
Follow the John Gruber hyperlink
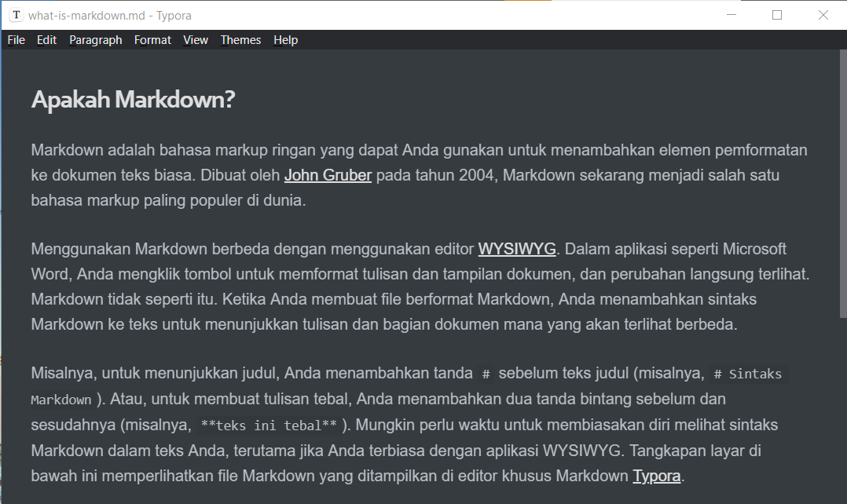coord(328,174)
